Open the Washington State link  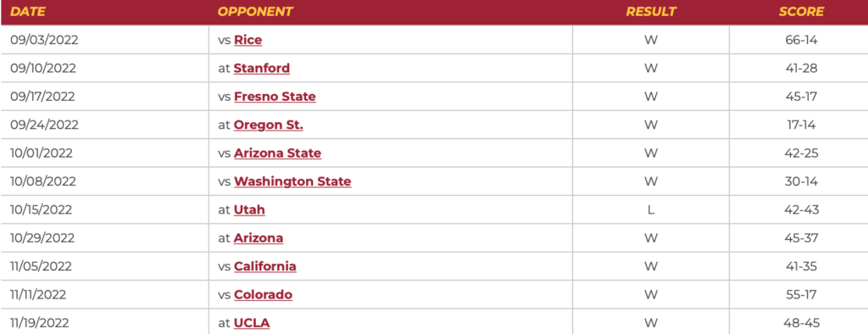pos(292,181)
